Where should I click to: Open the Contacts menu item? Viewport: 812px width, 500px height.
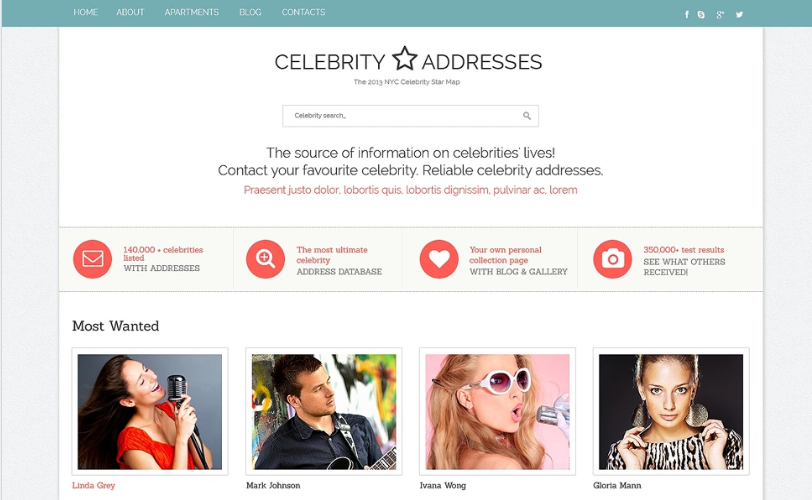point(303,12)
